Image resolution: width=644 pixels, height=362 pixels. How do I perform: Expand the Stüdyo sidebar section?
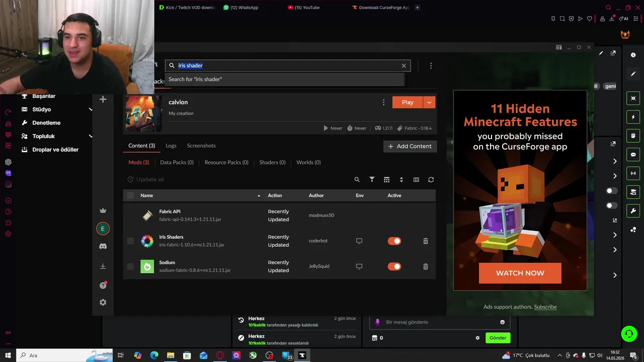(91, 110)
